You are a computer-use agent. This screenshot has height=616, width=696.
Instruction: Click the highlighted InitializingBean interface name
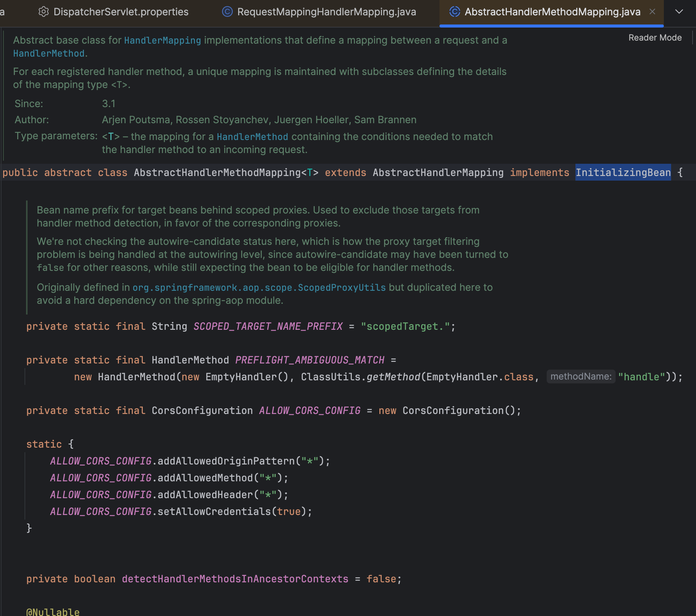[623, 173]
